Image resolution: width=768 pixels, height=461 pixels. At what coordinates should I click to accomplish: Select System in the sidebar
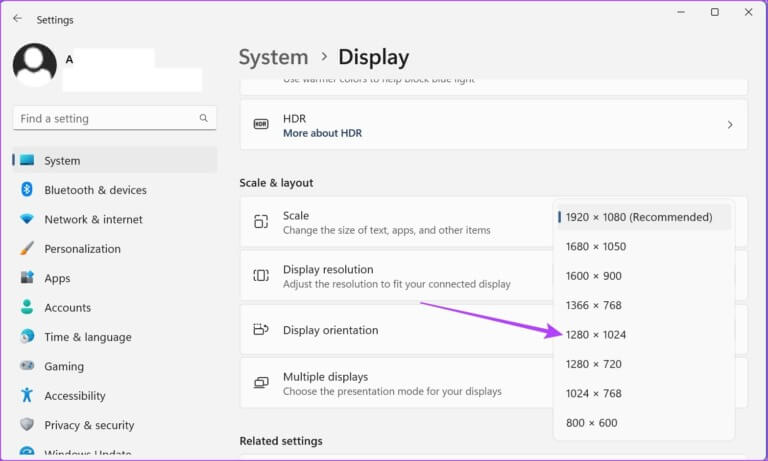pos(62,160)
